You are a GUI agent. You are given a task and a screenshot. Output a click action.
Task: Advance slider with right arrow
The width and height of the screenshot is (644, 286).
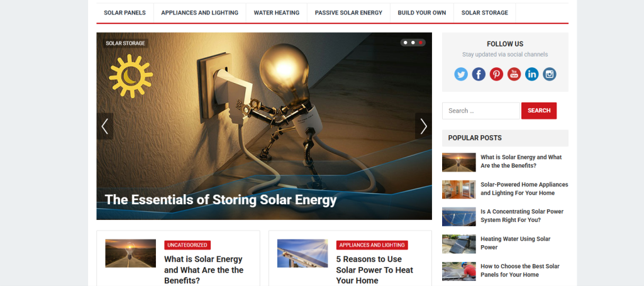pos(423,126)
